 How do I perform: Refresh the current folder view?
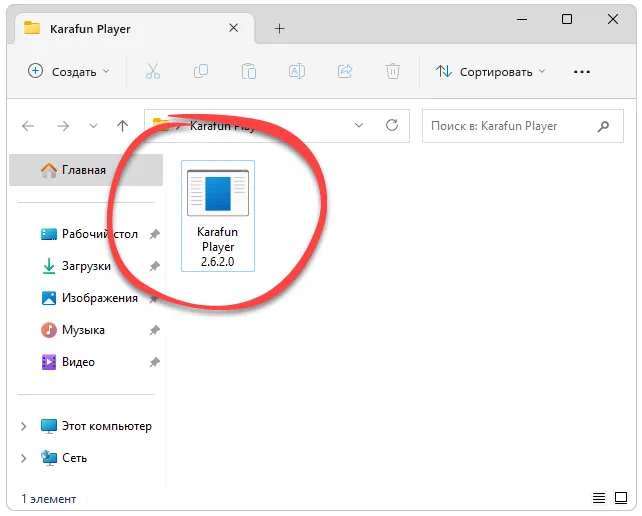tap(392, 125)
